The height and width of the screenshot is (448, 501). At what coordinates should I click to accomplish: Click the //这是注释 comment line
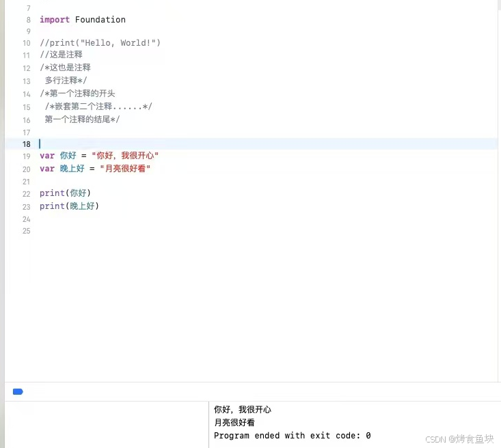(x=61, y=55)
